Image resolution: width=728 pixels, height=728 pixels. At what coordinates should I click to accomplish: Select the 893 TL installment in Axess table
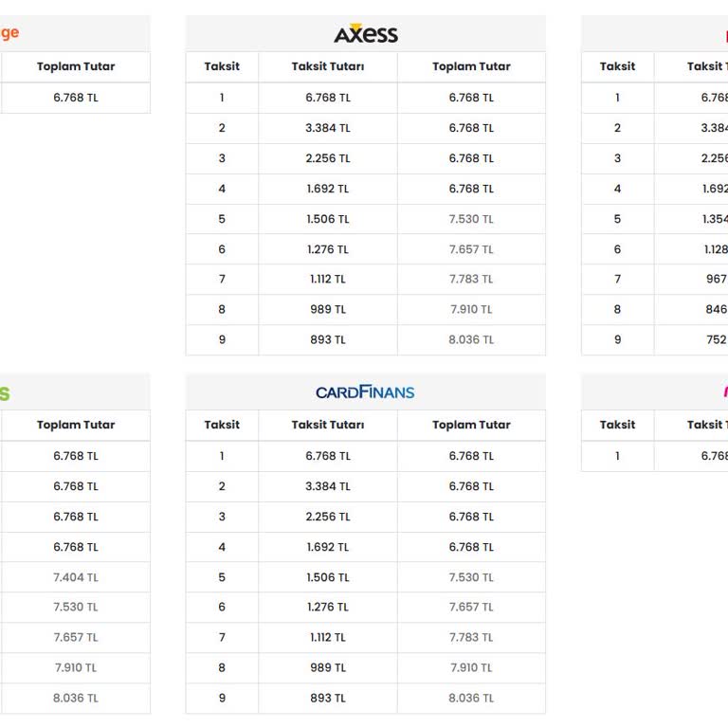coord(328,339)
